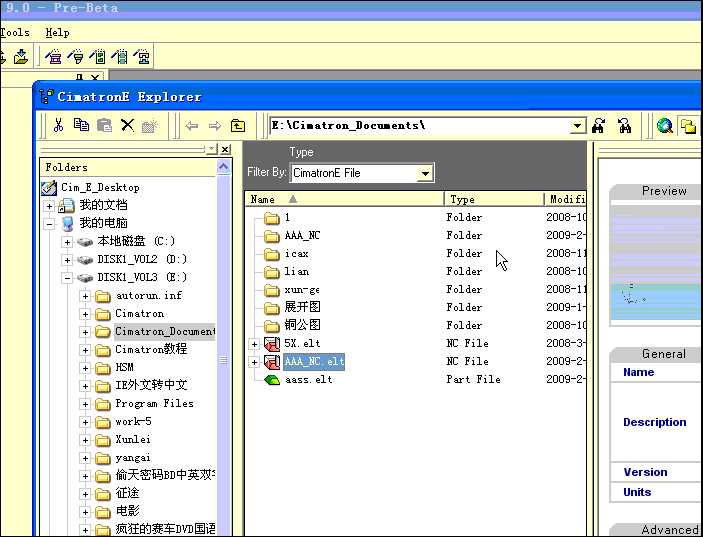The height and width of the screenshot is (537, 703).
Task: Click the third icon in main toolbar group
Action: pos(98,56)
